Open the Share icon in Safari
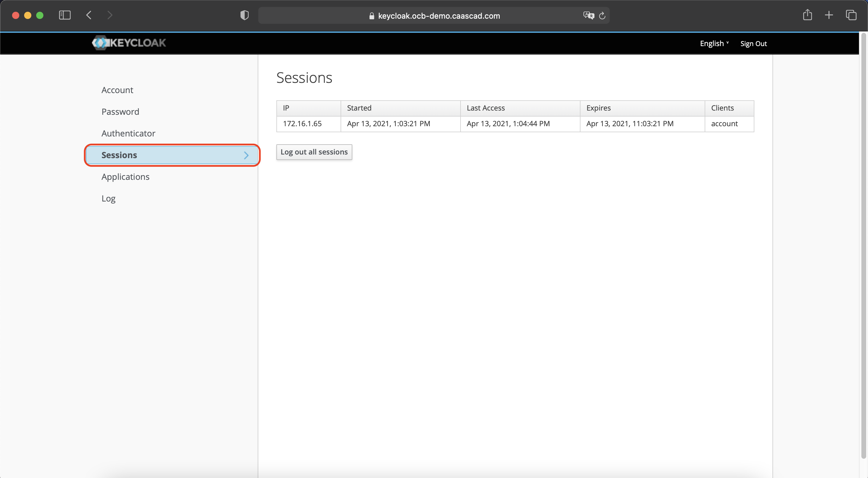The height and width of the screenshot is (478, 868). [x=807, y=15]
